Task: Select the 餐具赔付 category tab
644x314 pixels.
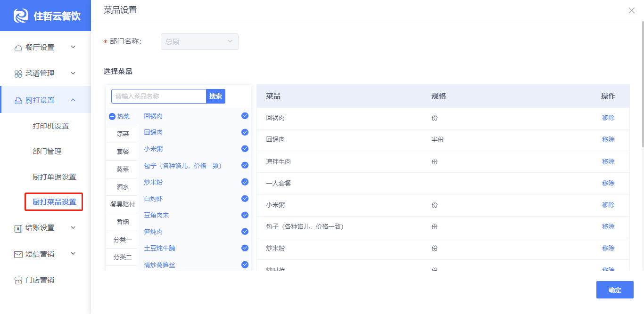Action: [x=123, y=204]
